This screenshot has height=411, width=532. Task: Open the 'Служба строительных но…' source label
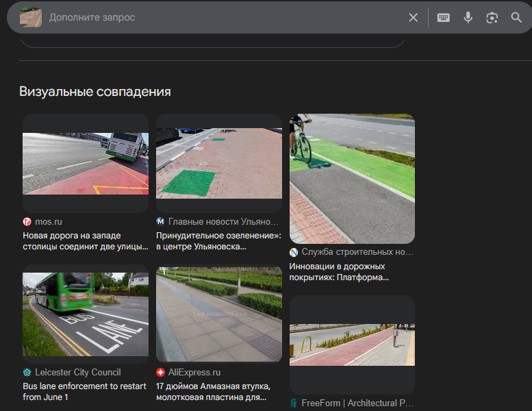coord(357,252)
